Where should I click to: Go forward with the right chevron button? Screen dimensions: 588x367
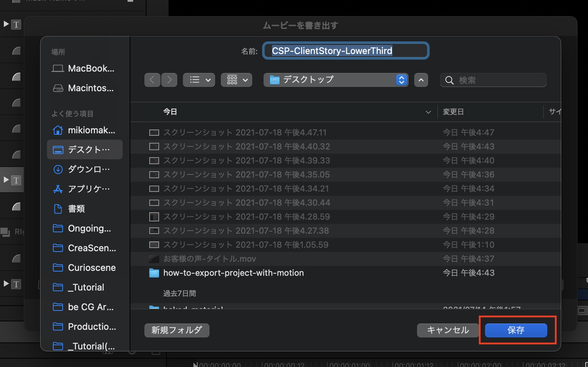point(169,80)
